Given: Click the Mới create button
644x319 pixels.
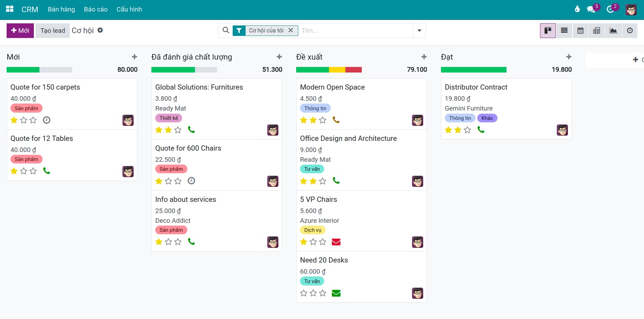Looking at the screenshot, I should (x=20, y=31).
